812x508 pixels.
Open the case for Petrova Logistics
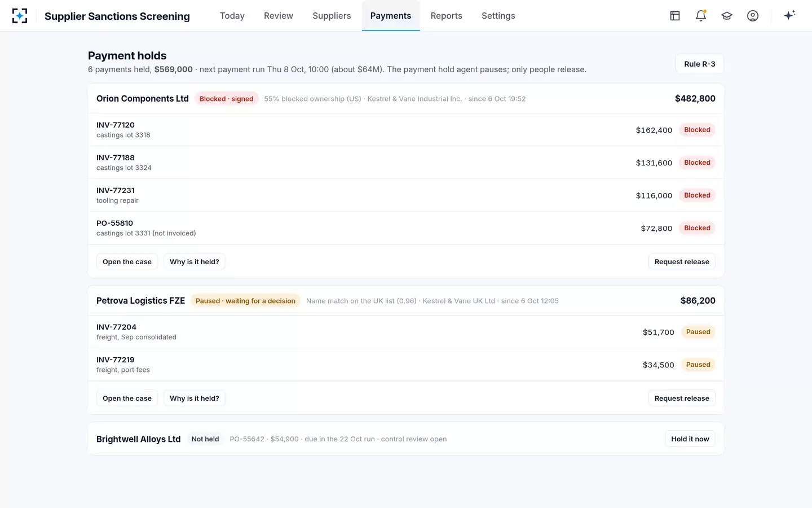click(x=127, y=398)
